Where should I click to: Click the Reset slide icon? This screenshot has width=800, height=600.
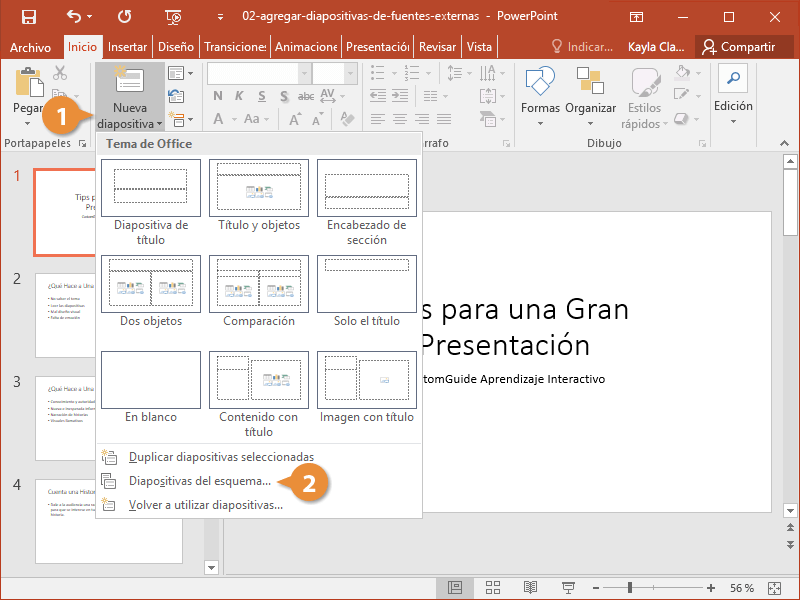point(176,96)
